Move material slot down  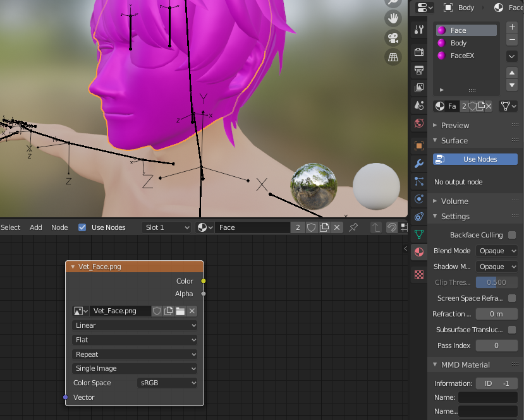pyautogui.click(x=511, y=85)
